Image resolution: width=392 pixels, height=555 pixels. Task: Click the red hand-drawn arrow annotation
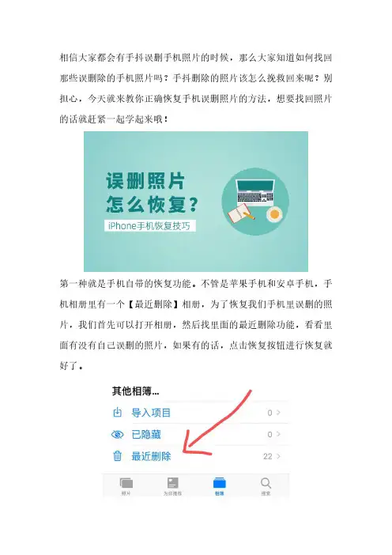coord(217,423)
